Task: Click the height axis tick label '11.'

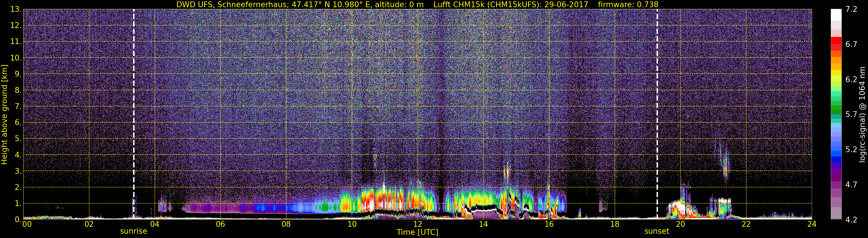Action: click(16, 42)
